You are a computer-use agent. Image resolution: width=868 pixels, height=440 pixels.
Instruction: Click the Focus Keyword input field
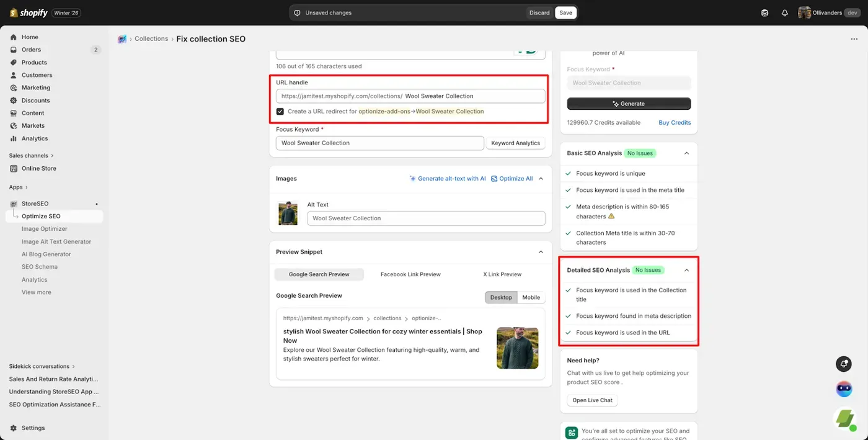point(379,143)
